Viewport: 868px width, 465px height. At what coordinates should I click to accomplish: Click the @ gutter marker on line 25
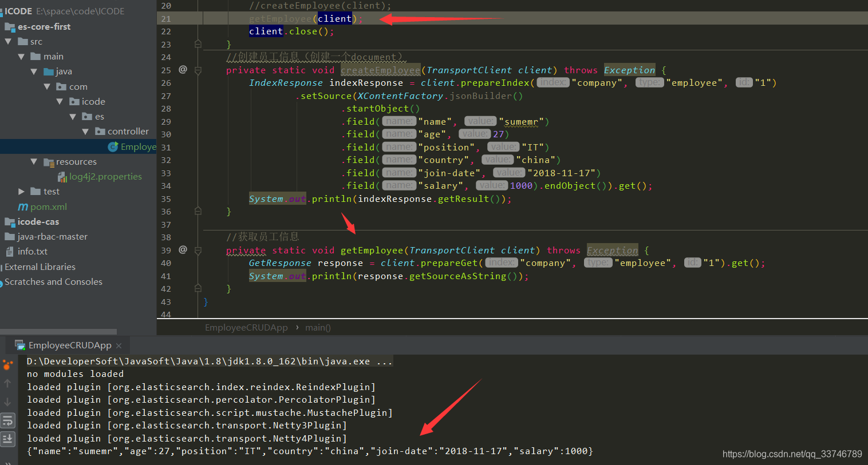pyautogui.click(x=183, y=69)
